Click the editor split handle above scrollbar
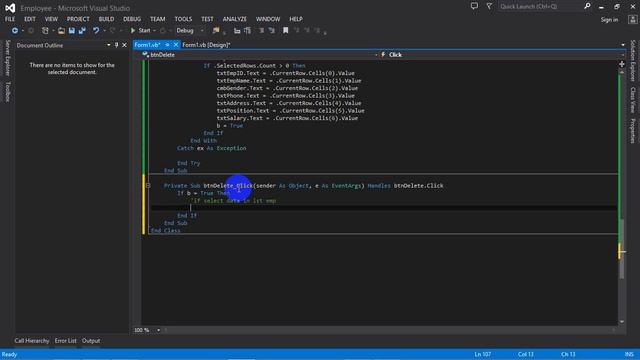 [x=622, y=64]
